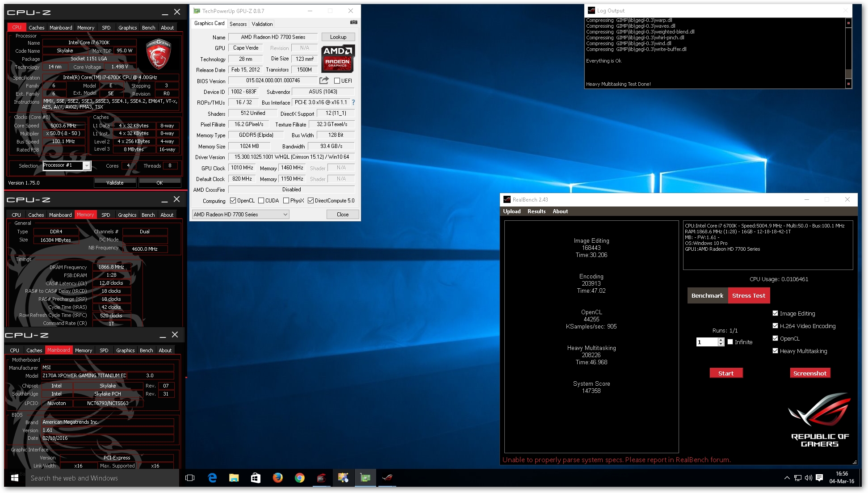
Task: Open the Windows Store taskbar icon
Action: click(256, 478)
